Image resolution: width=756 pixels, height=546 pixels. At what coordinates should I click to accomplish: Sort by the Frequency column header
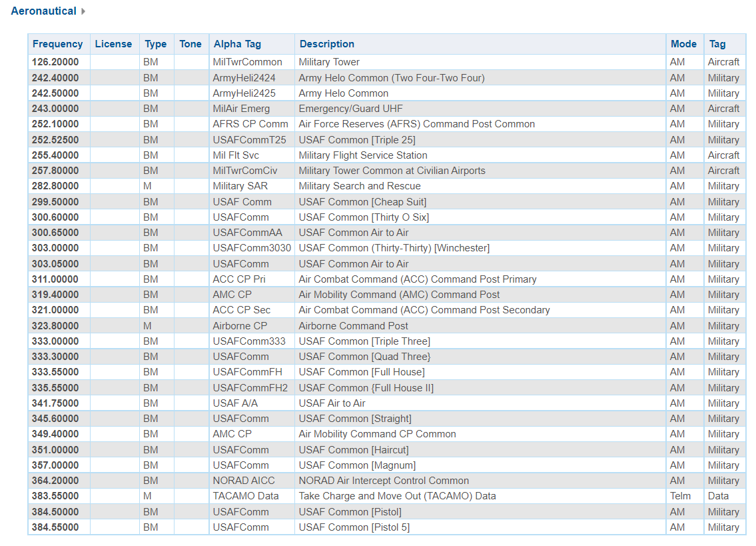(57, 44)
